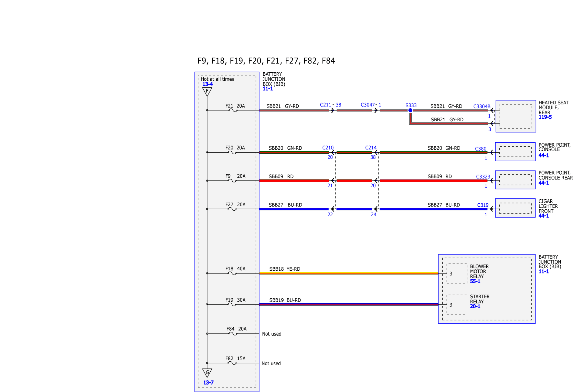Open the 13-4 power distribution link

(x=207, y=84)
